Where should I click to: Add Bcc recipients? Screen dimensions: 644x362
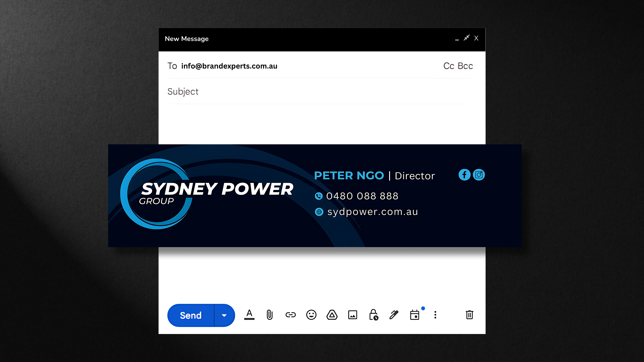[x=465, y=66]
